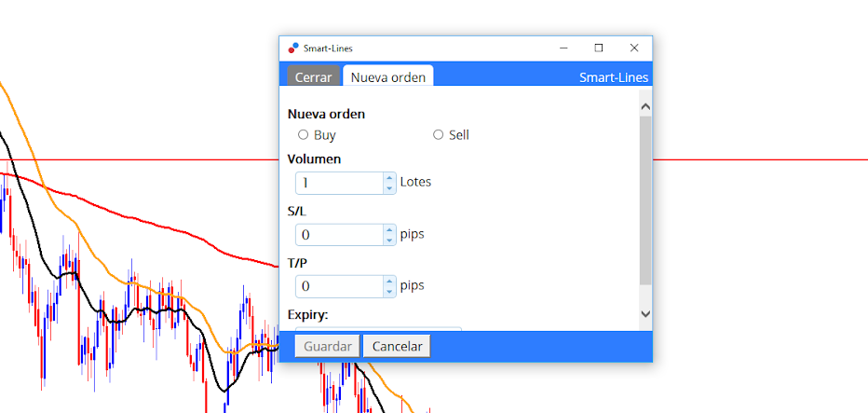Screen dimensions: 868x413
Task: Increase S/L pips with up arrow
Action: pos(389,229)
